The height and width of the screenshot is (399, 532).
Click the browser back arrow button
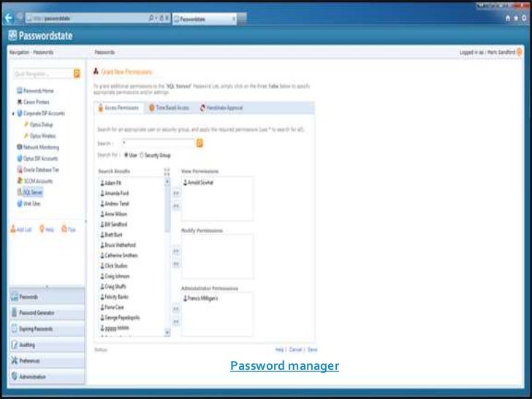pyautogui.click(x=9, y=18)
